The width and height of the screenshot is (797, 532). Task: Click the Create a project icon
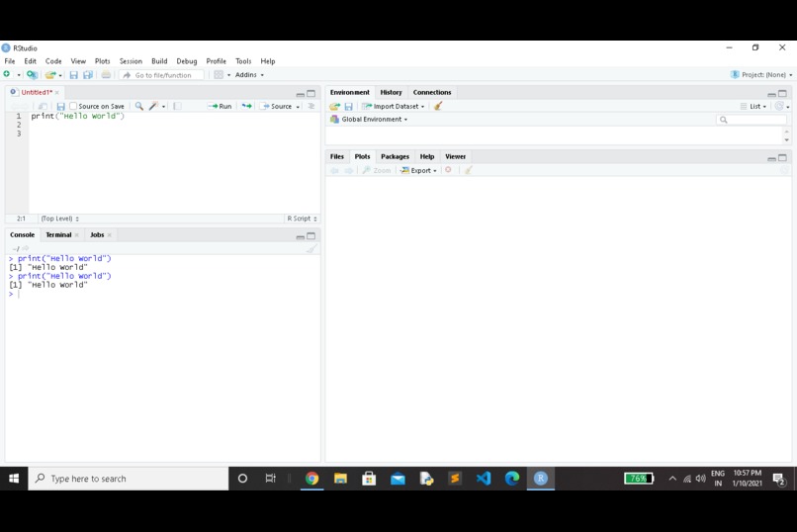pyautogui.click(x=32, y=75)
